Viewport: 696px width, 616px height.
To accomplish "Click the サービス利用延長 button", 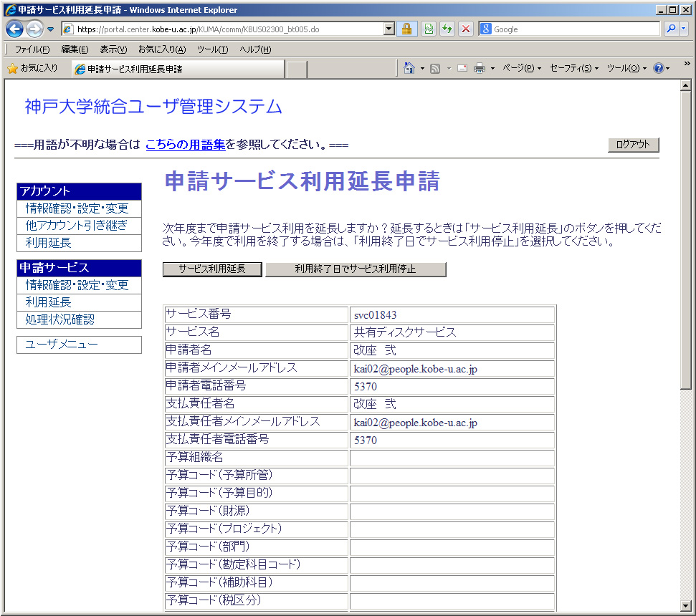I will click(212, 269).
